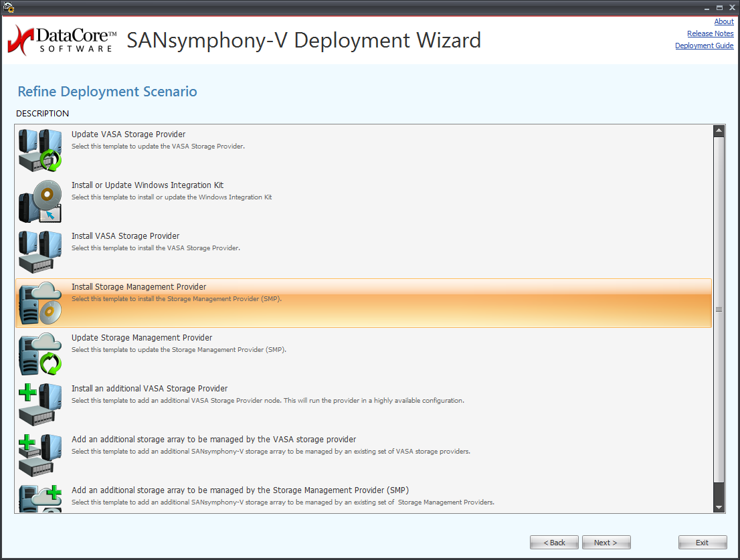Click the additional VASA Storage Provider icon

40,405
